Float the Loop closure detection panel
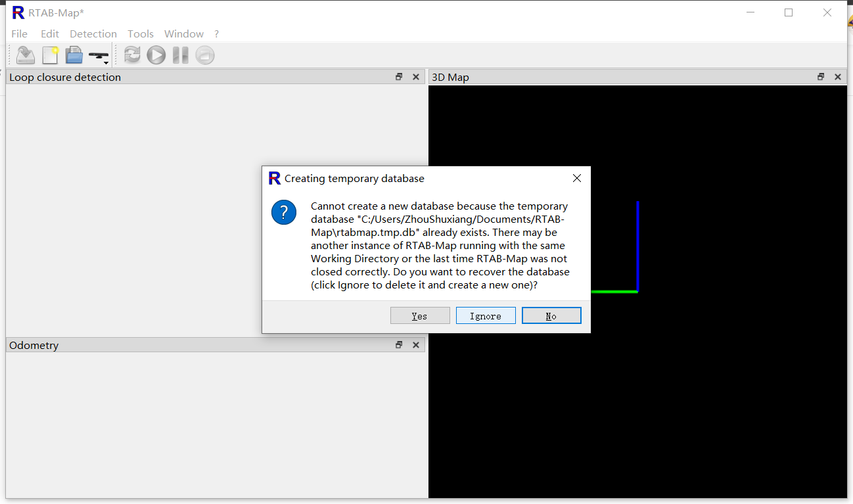Screen dimensions: 853x504 (399, 76)
